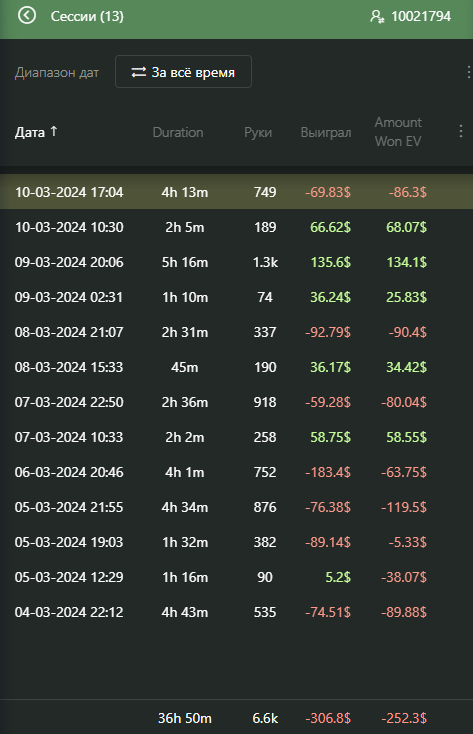This screenshot has width=473, height=734.
Task: Sort by Amount Won EV column header
Action: 398,132
